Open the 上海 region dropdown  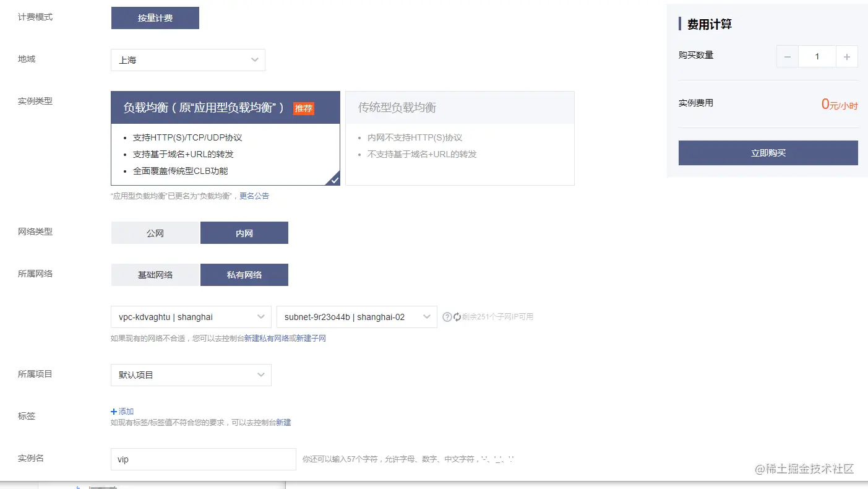tap(188, 60)
